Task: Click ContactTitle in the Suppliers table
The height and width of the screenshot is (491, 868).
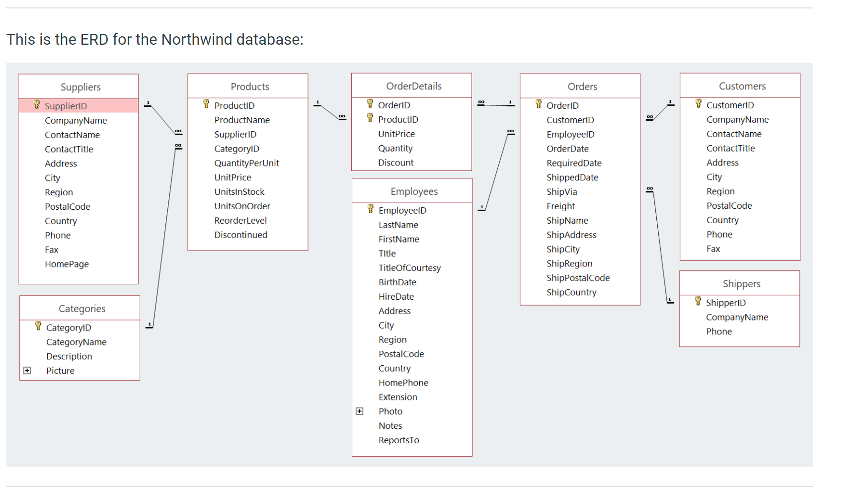Action: coord(69,150)
